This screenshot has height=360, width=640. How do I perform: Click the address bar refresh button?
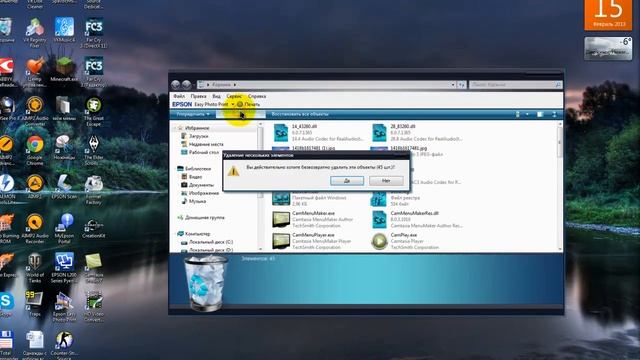click(x=462, y=84)
